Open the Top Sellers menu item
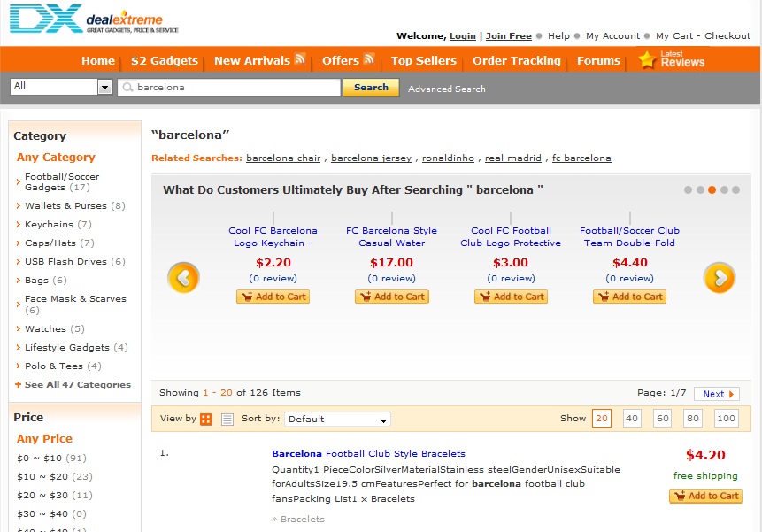This screenshot has width=762, height=532. pos(423,60)
